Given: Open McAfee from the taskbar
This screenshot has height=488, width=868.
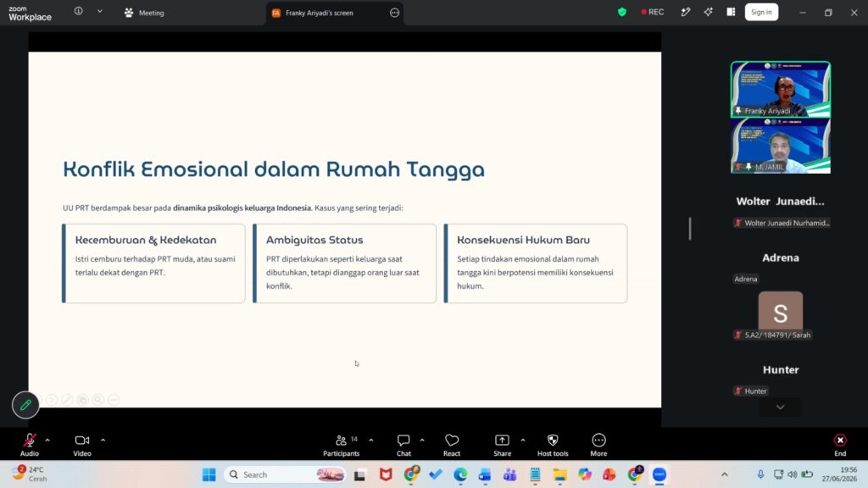Looking at the screenshot, I should click(x=386, y=474).
